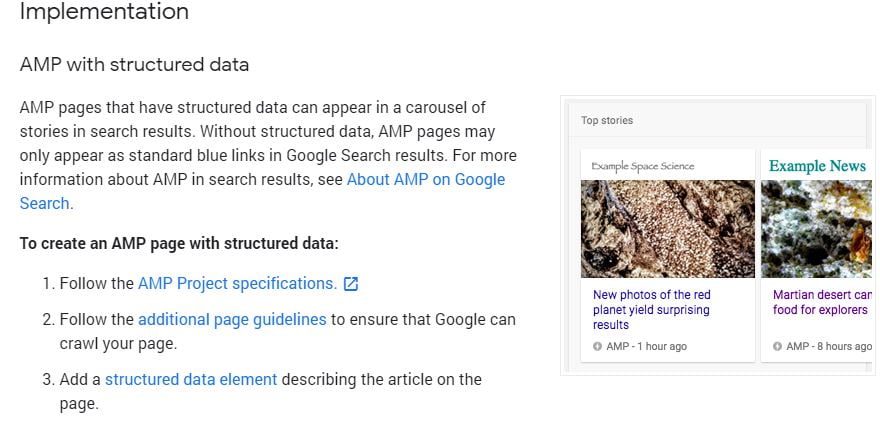The width and height of the screenshot is (880, 428).
Task: Click the bold "To create an AMP page" line
Action: click(179, 244)
